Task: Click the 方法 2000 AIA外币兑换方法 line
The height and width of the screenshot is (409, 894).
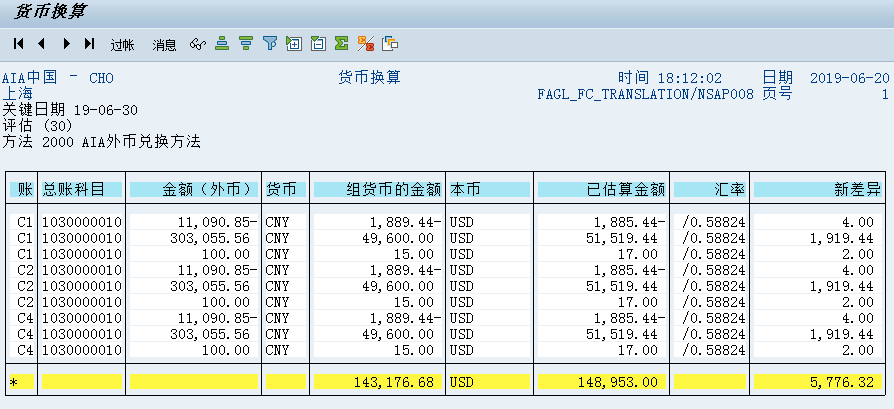Action: (101, 141)
